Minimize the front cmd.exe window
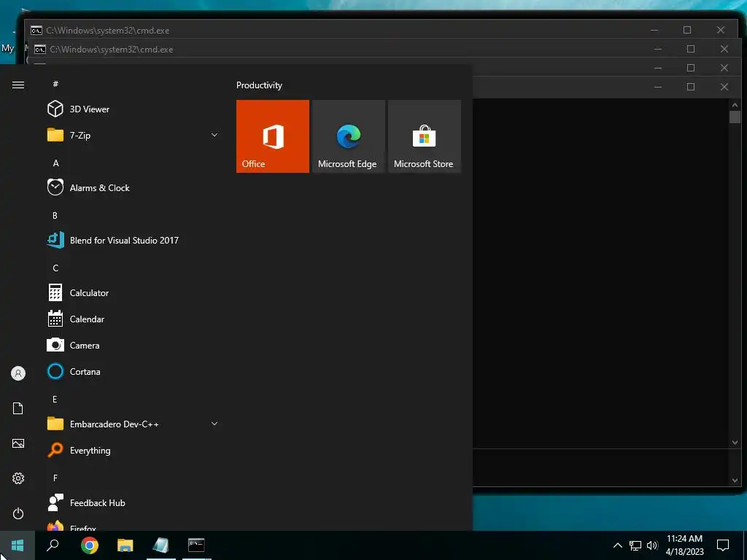The width and height of the screenshot is (747, 560). click(x=658, y=87)
